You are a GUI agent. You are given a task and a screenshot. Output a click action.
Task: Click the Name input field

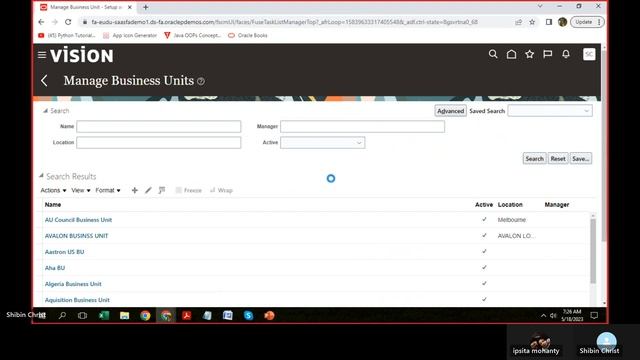pyautogui.click(x=158, y=127)
